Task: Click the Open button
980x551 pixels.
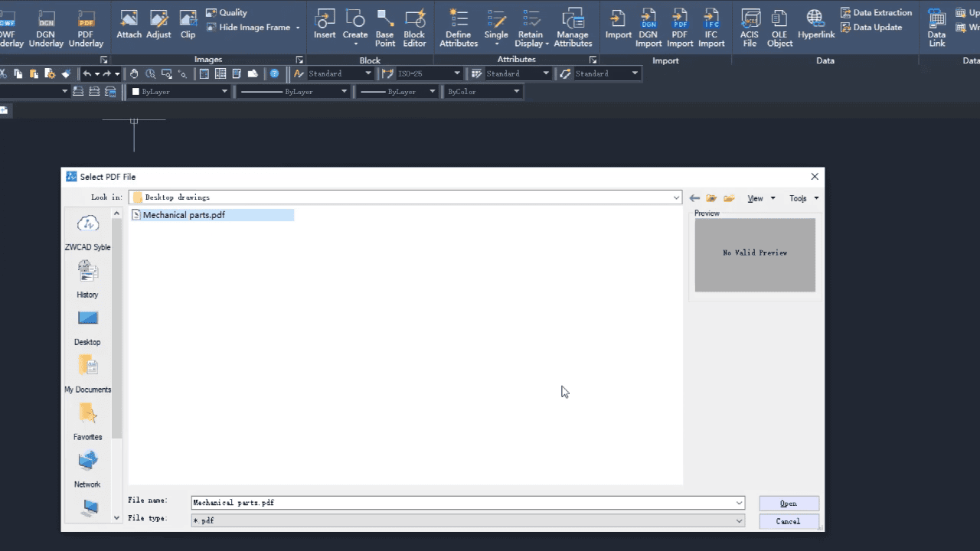Action: click(789, 503)
